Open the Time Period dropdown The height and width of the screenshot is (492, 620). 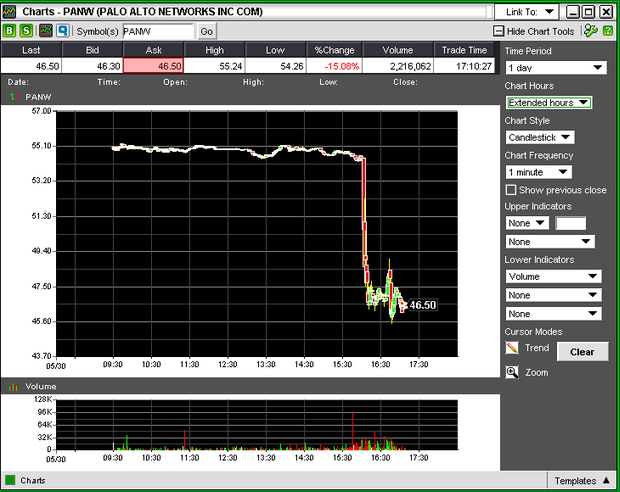[x=556, y=68]
